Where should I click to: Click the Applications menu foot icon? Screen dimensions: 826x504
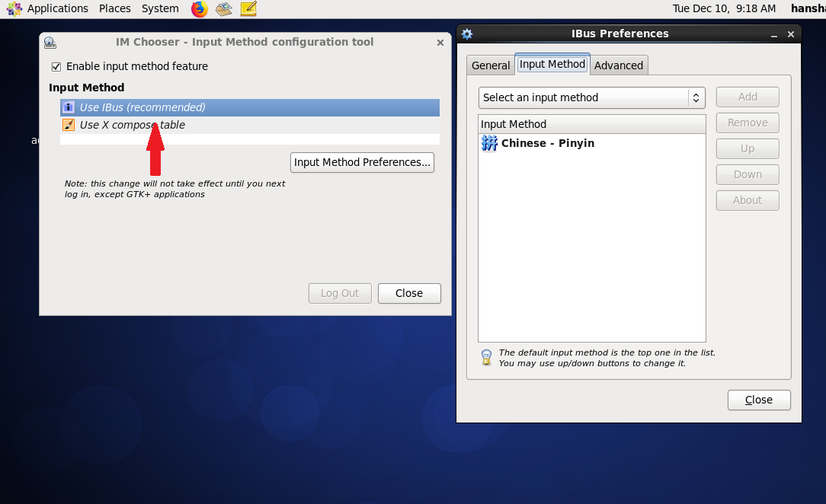14,9
